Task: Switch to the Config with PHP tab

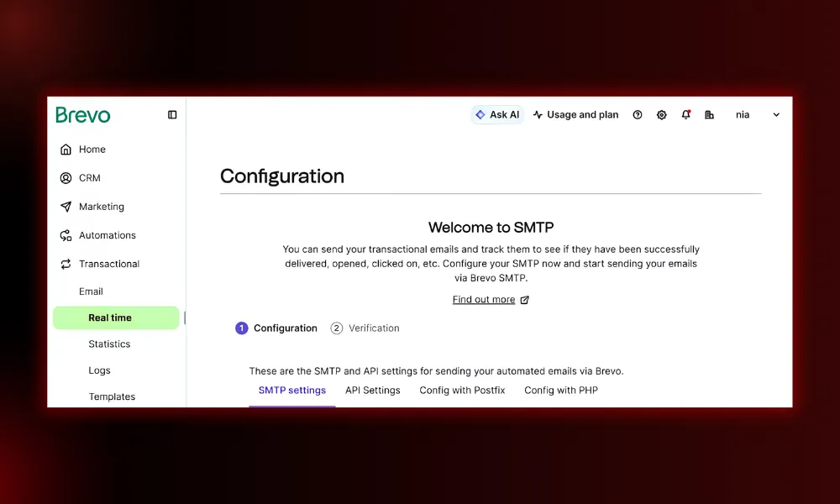Action: pos(561,391)
